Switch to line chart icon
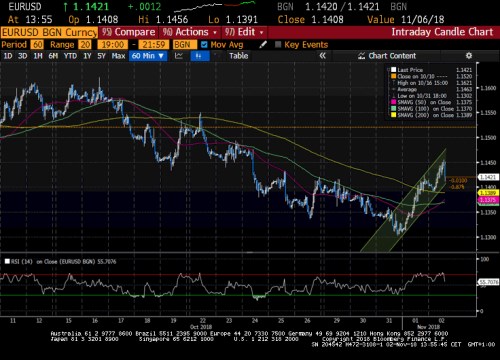The width and height of the screenshot is (500, 360). click(179, 56)
